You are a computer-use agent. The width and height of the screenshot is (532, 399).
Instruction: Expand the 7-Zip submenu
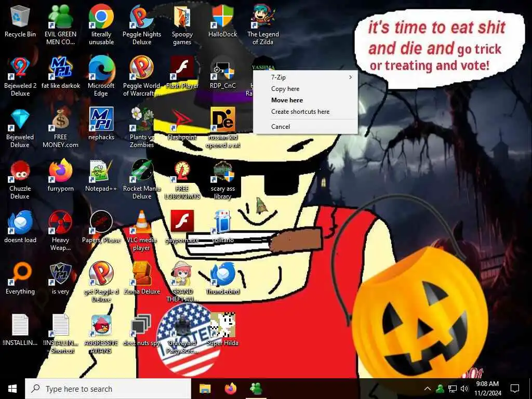305,77
